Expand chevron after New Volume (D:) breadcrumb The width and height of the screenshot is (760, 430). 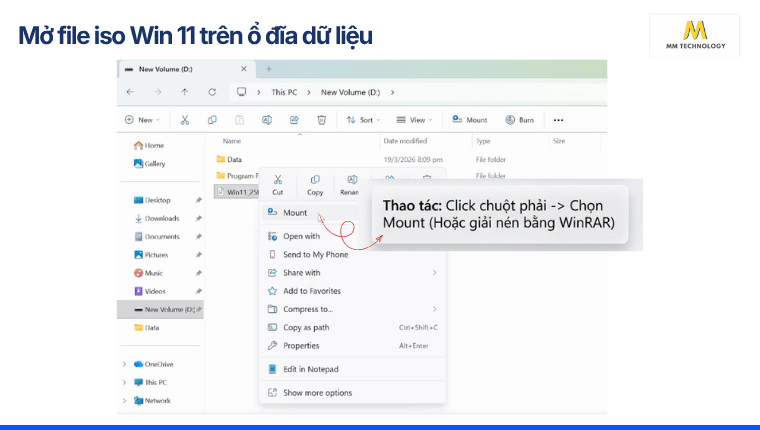(x=392, y=92)
